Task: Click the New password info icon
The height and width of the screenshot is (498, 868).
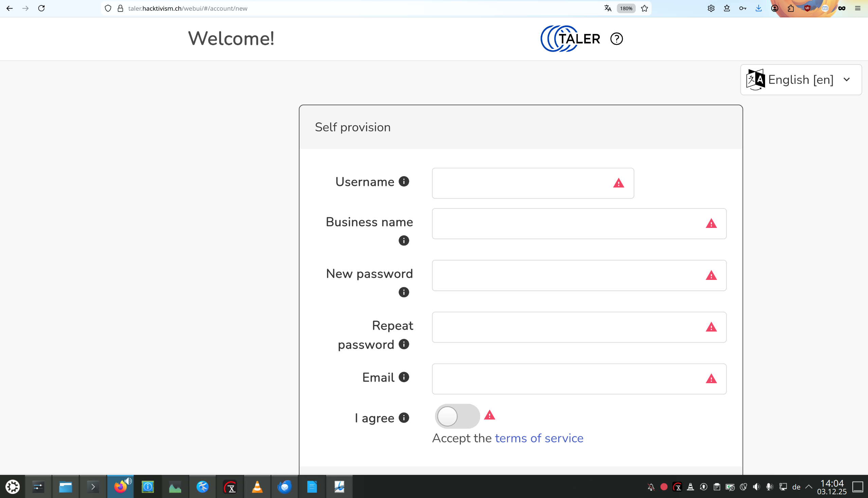Action: [404, 292]
